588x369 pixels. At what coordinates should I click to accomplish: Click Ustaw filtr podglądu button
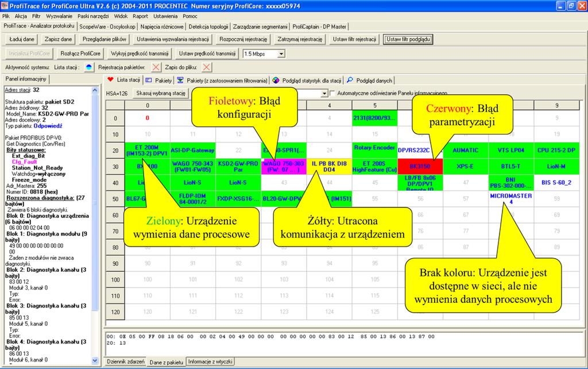[408, 39]
